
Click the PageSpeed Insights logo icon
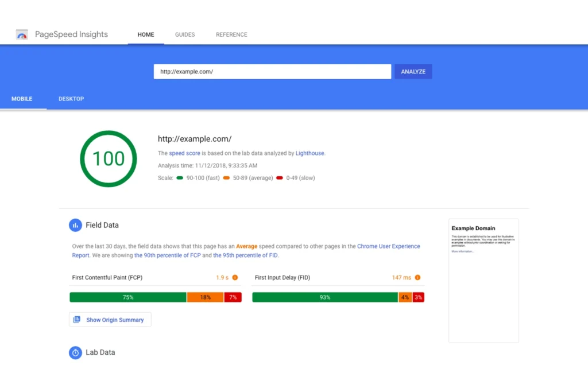(x=22, y=34)
